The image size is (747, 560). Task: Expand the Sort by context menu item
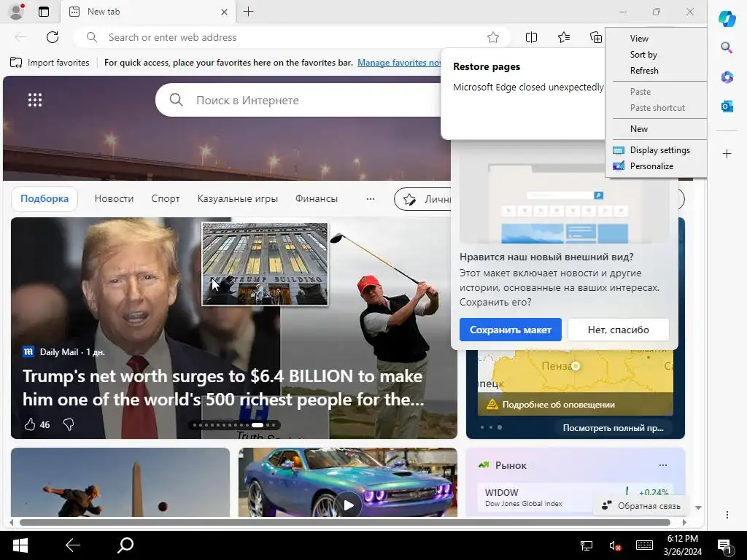coord(656,55)
